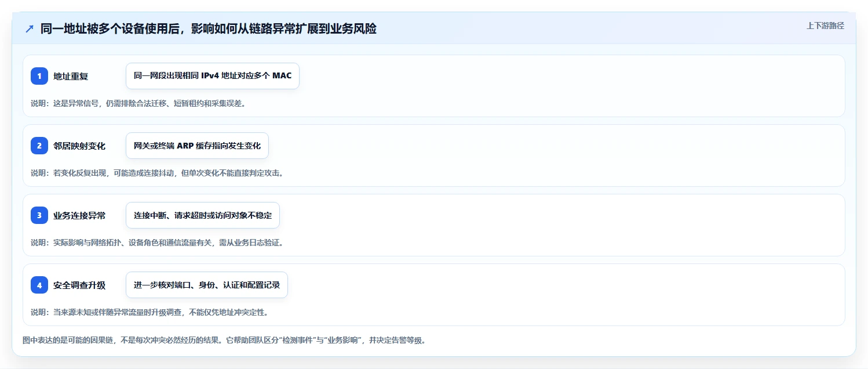Click the 进一步核对端口、身份 chip
The height and width of the screenshot is (369, 868).
click(207, 285)
